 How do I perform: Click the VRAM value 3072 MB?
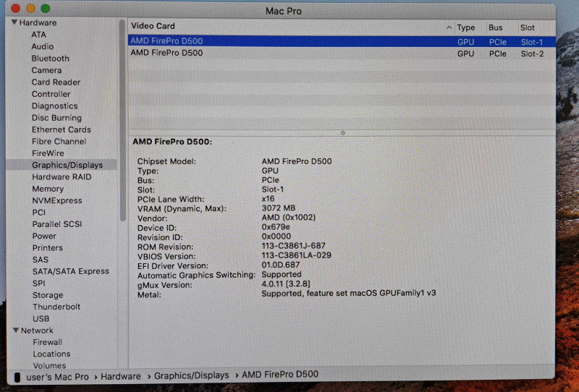[x=279, y=208]
